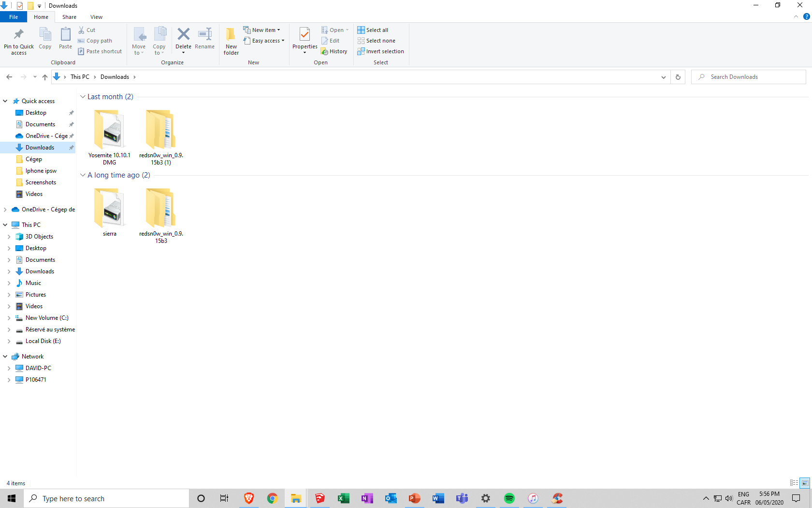This screenshot has height=508, width=812.
Task: Go up one folder level
Action: pos(45,77)
